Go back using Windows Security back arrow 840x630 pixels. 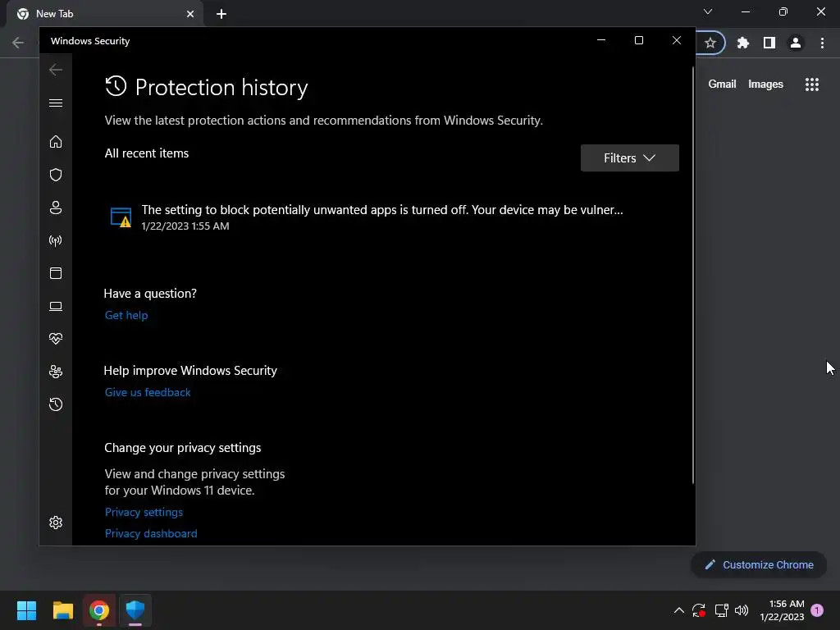click(56, 70)
